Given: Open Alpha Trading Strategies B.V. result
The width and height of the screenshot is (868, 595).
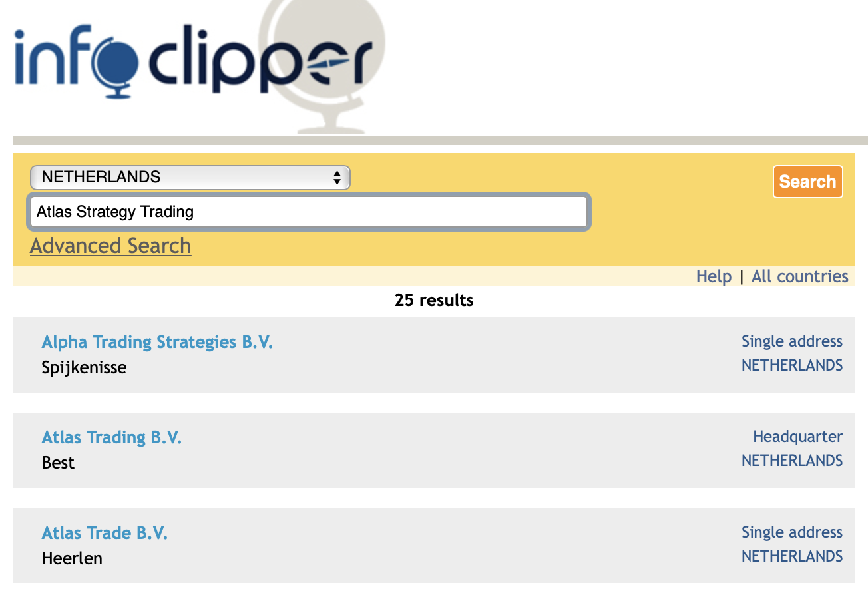Looking at the screenshot, I should (157, 342).
